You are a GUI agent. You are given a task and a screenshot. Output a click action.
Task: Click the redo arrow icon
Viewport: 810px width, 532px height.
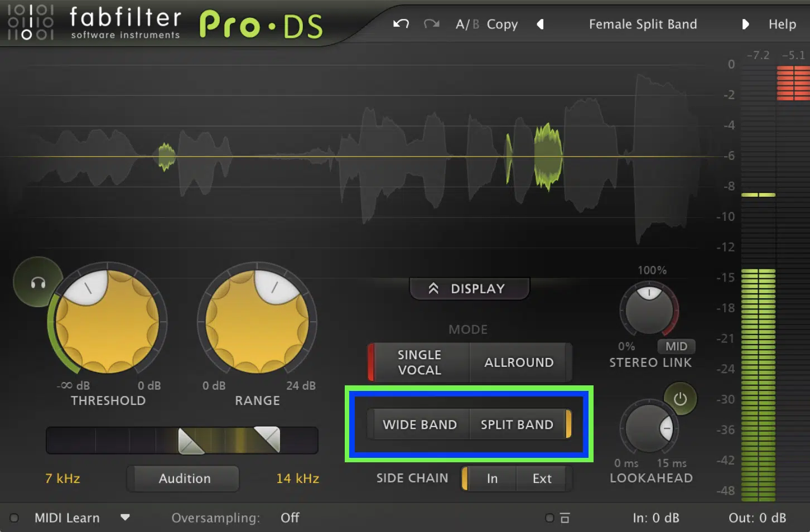(431, 24)
